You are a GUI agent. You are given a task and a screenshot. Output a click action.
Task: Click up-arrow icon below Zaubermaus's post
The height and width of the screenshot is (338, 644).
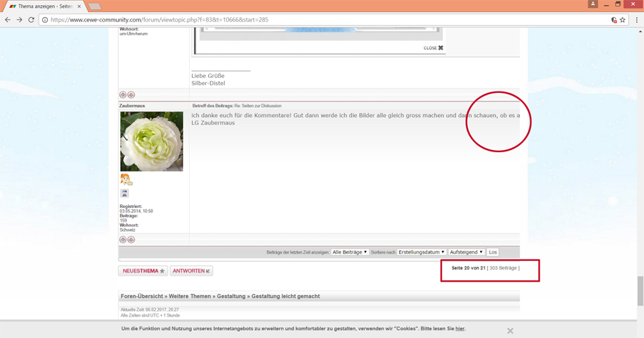[123, 239]
